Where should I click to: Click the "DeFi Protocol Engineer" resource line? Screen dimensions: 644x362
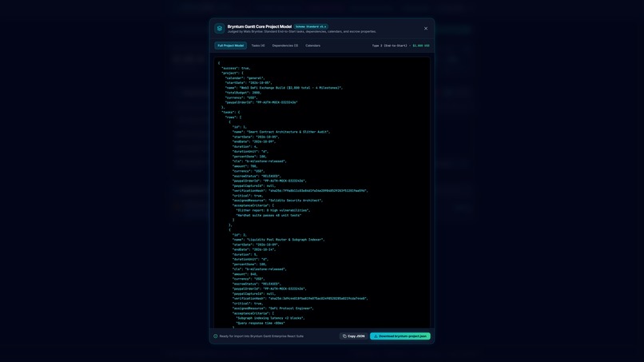tap(273, 308)
